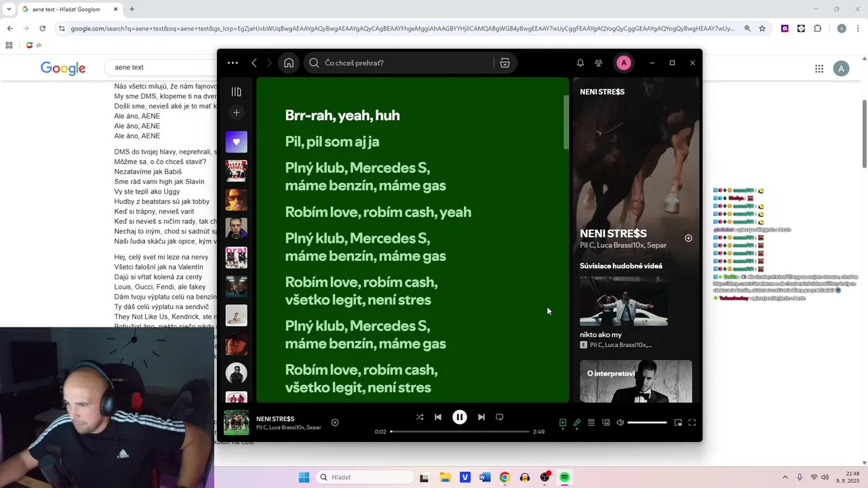Open a new Chrome tab

coord(132,9)
